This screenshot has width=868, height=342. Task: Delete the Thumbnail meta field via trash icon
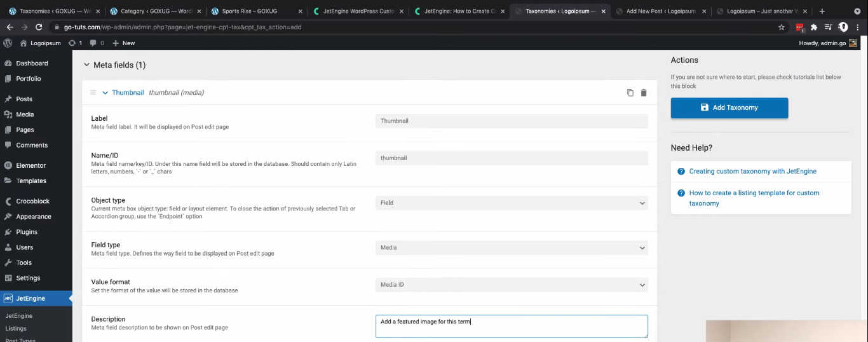[644, 93]
